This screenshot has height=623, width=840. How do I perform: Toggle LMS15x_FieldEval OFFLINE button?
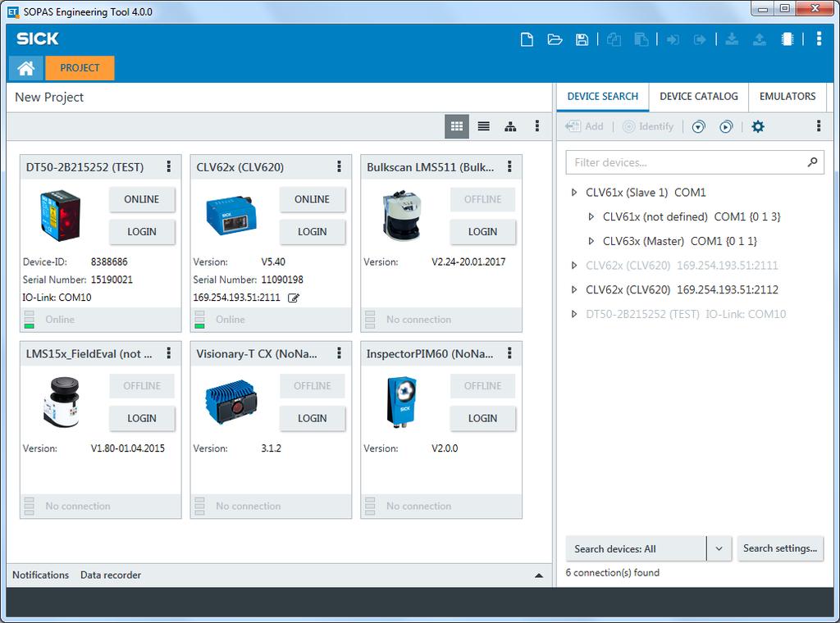[142, 386]
